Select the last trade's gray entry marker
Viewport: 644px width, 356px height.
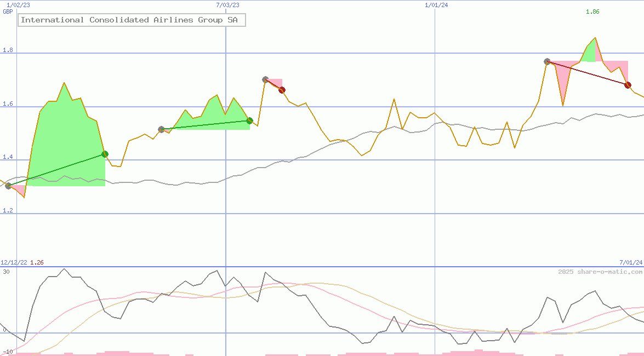(547, 61)
